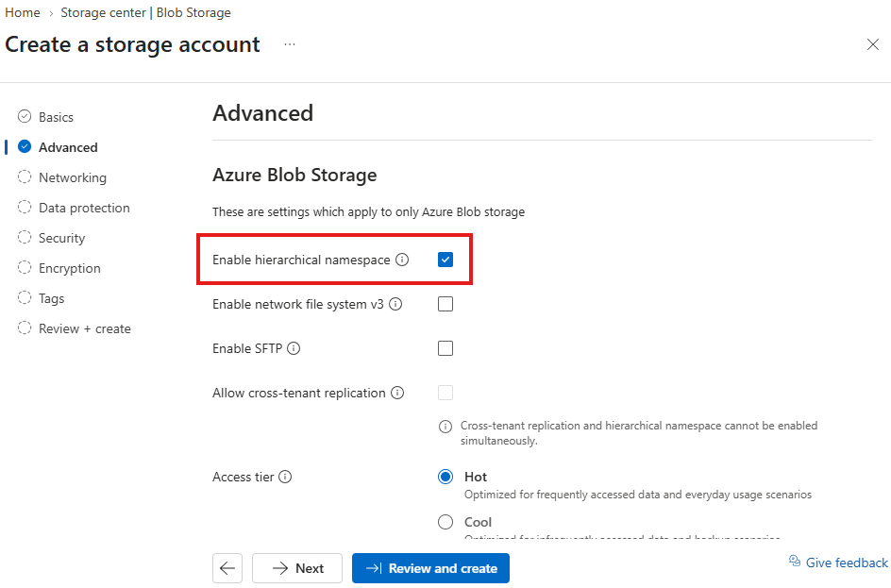891x588 pixels.
Task: Navigate to Home breadcrumb
Action: pyautogui.click(x=23, y=12)
